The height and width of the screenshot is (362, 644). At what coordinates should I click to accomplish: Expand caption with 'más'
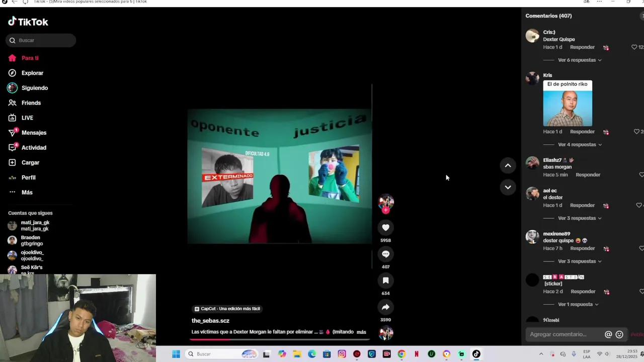(361, 332)
